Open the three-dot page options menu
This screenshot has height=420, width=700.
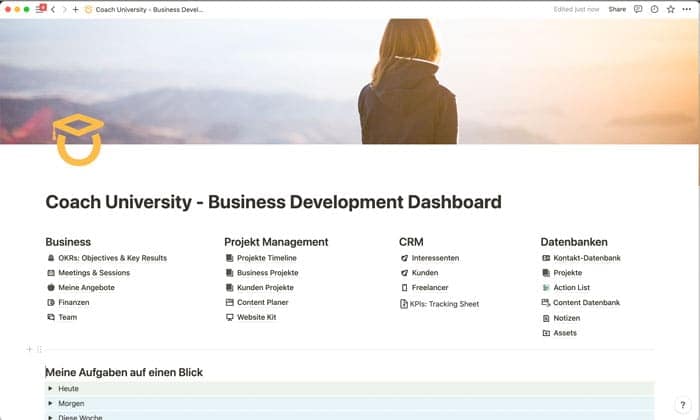686,9
